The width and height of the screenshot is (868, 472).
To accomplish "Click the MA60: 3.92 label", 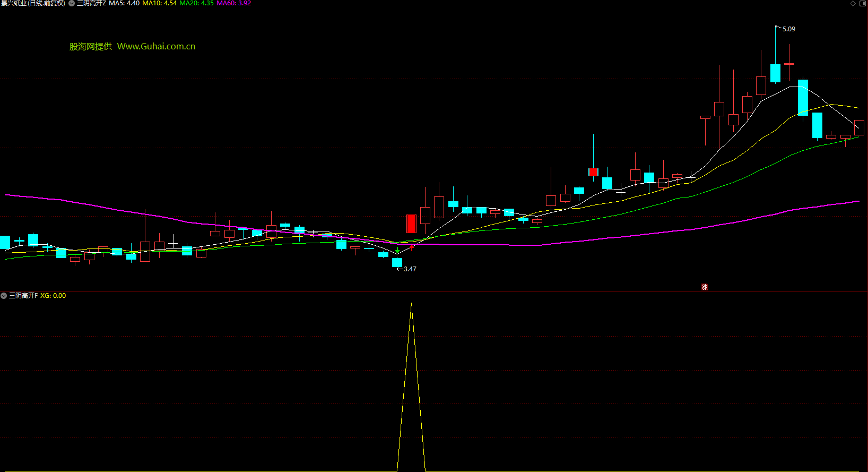I will (233, 3).
